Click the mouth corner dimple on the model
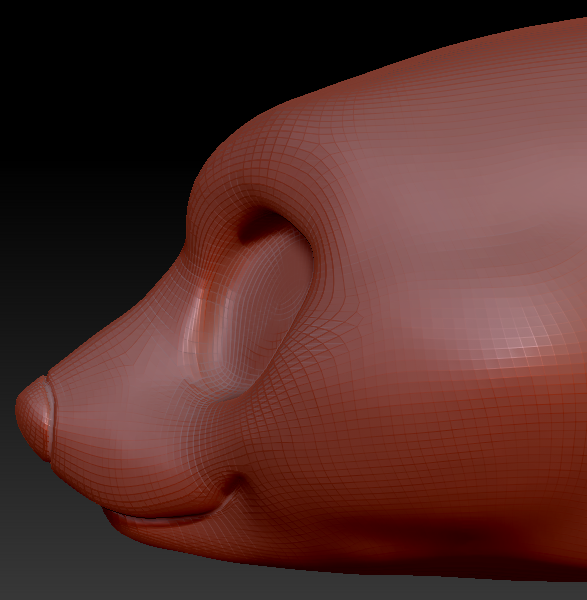This screenshot has height=600, width=587. pos(233,483)
